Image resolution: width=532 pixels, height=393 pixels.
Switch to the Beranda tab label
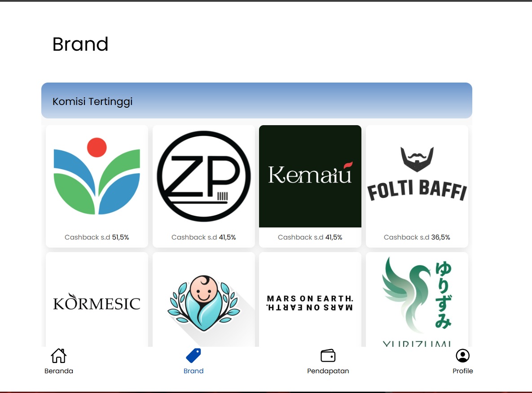[59, 371]
